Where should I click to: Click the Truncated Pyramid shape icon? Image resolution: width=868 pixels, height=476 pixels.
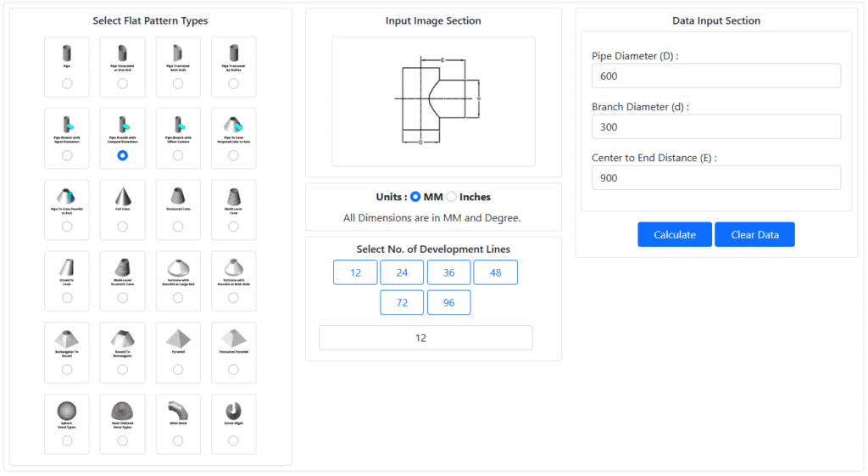[234, 339]
